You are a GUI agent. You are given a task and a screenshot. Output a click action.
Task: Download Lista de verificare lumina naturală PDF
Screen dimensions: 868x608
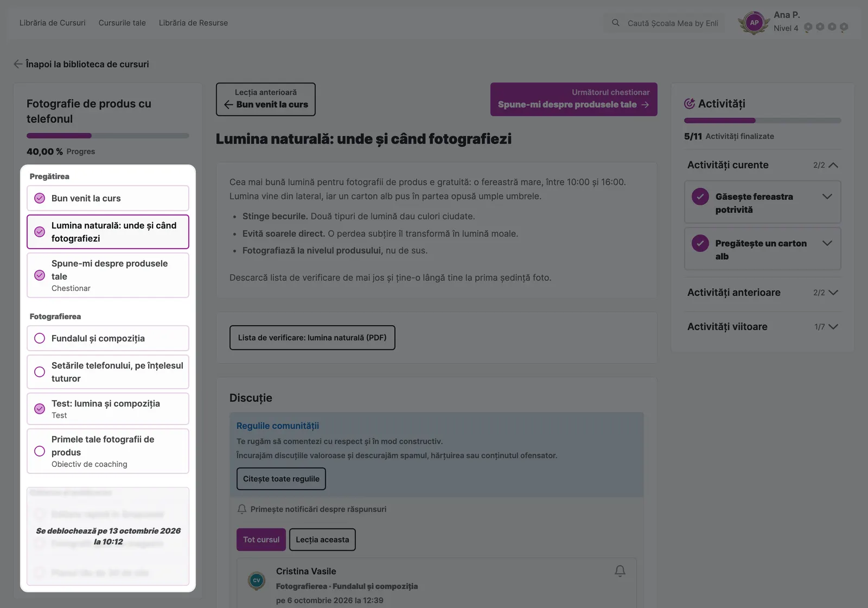tap(312, 338)
